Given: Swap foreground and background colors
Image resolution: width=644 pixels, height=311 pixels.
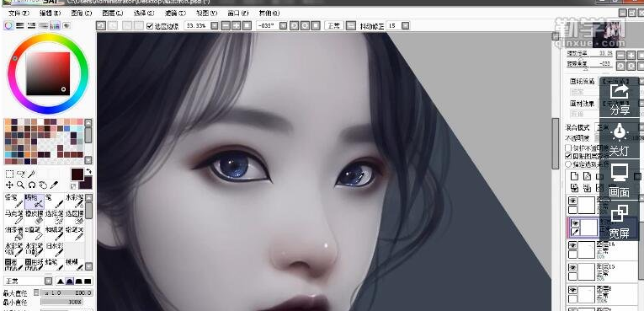Looking at the screenshot, I should (x=88, y=171).
